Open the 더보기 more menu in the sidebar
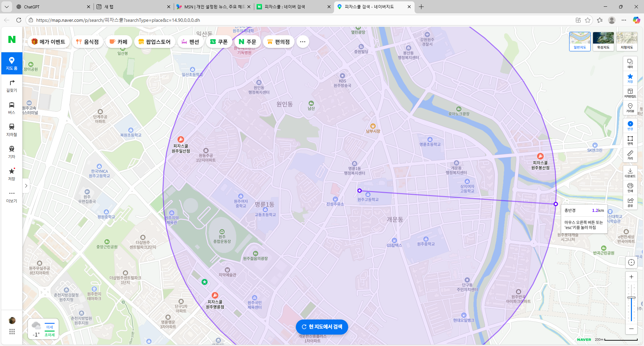 click(x=12, y=196)
